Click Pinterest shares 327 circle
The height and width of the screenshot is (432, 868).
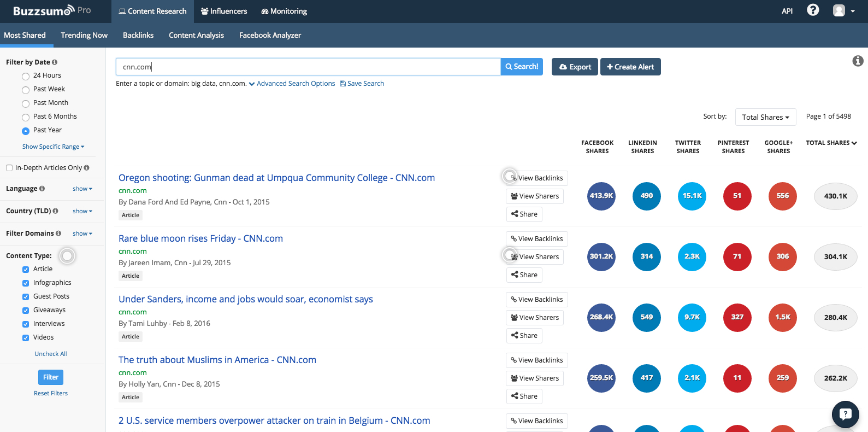coord(737,317)
